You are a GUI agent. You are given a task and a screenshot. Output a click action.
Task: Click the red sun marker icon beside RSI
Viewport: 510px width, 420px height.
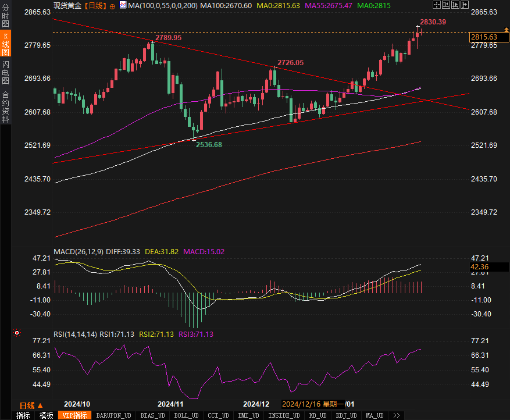click(16, 333)
